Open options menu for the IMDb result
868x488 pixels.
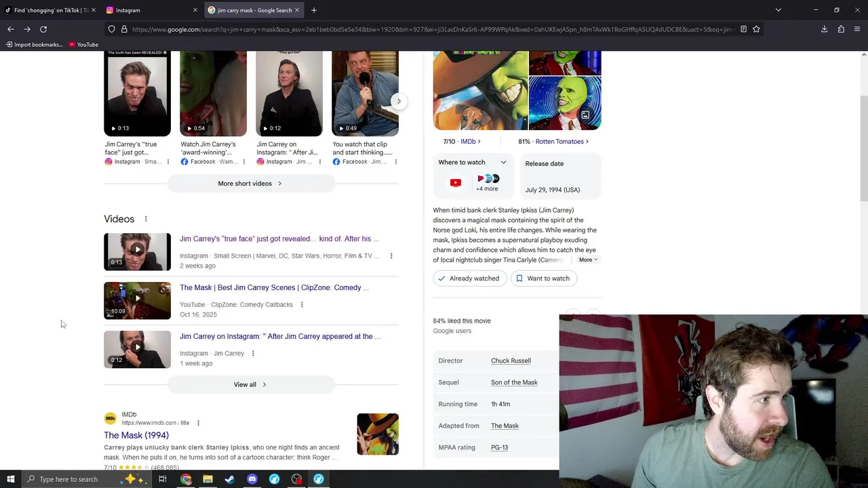pos(198,423)
